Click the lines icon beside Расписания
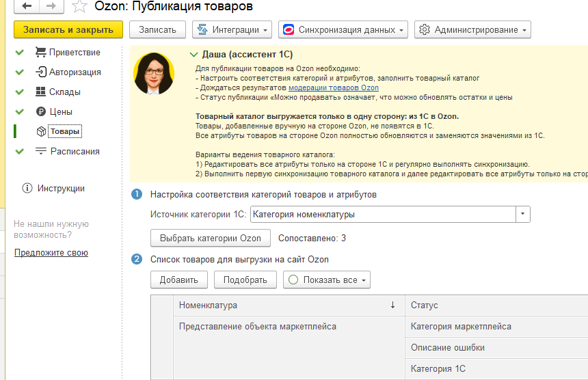Viewport: 588px width, 380px height. (41, 151)
